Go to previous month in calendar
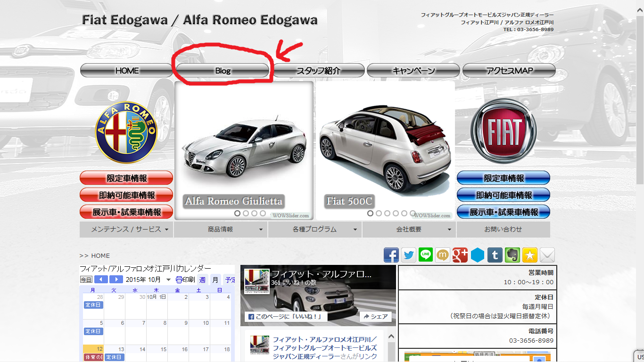Viewport: 644px width, 362px height. [x=101, y=280]
